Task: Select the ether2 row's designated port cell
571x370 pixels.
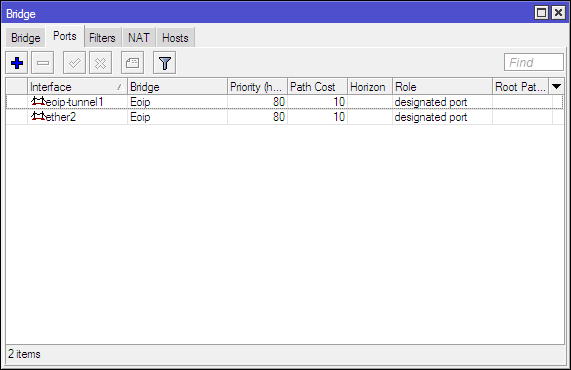Action: 442,117
